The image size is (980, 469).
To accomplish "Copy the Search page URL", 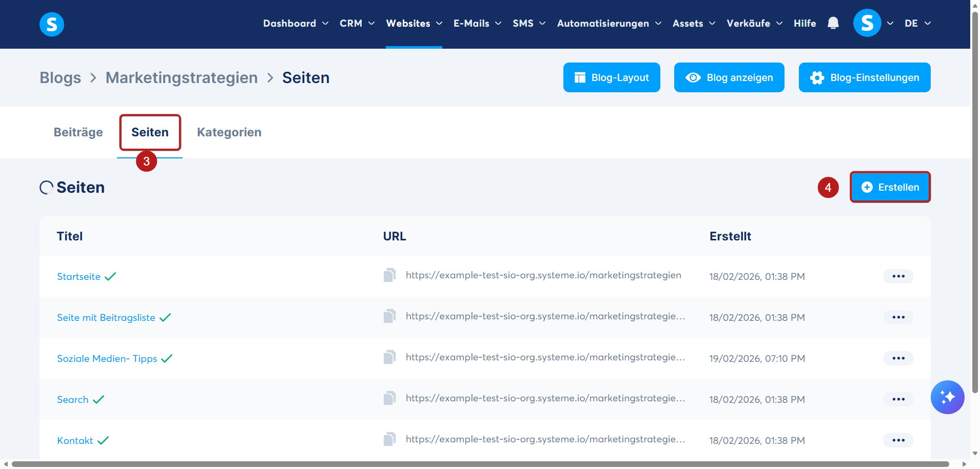I will [x=389, y=398].
